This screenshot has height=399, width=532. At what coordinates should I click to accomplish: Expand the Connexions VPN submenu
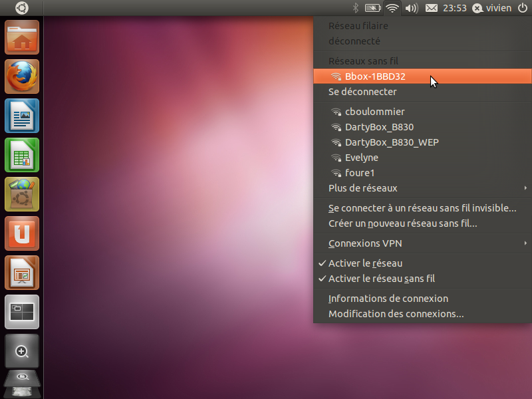(x=422, y=243)
